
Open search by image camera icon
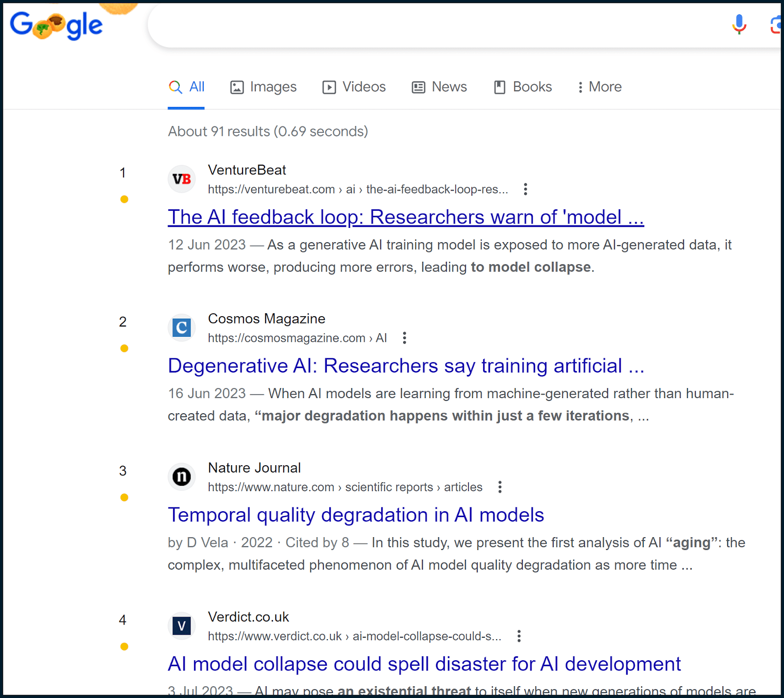775,25
